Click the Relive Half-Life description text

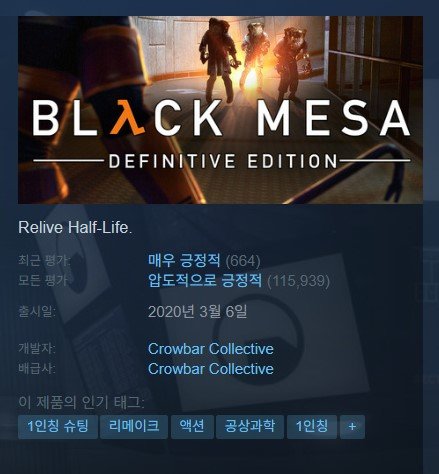(x=75, y=228)
